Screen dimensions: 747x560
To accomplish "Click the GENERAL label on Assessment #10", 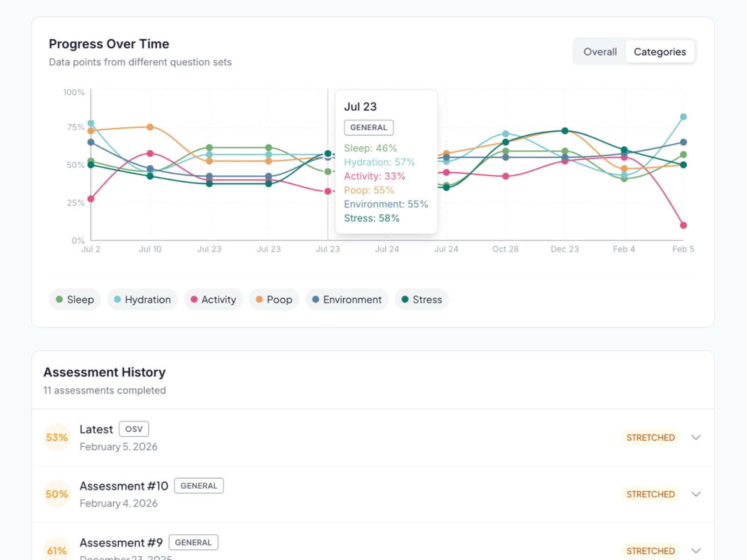I will tap(199, 486).
